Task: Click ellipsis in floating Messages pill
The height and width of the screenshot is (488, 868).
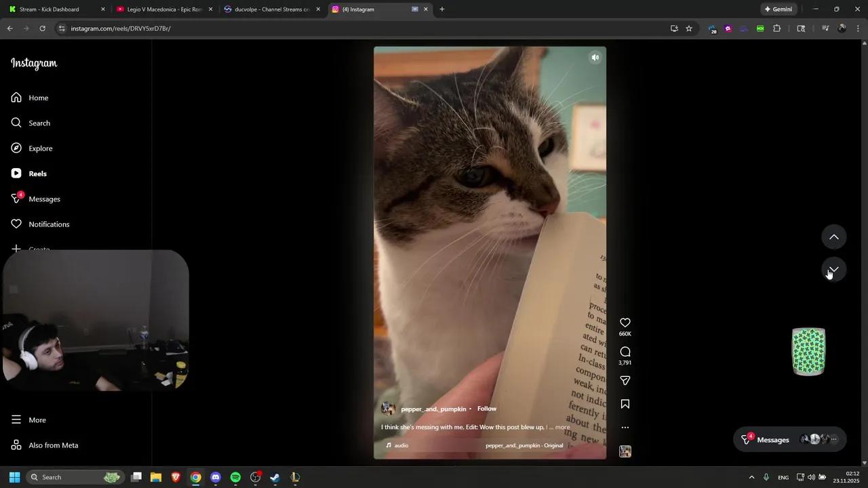Action: (834, 439)
